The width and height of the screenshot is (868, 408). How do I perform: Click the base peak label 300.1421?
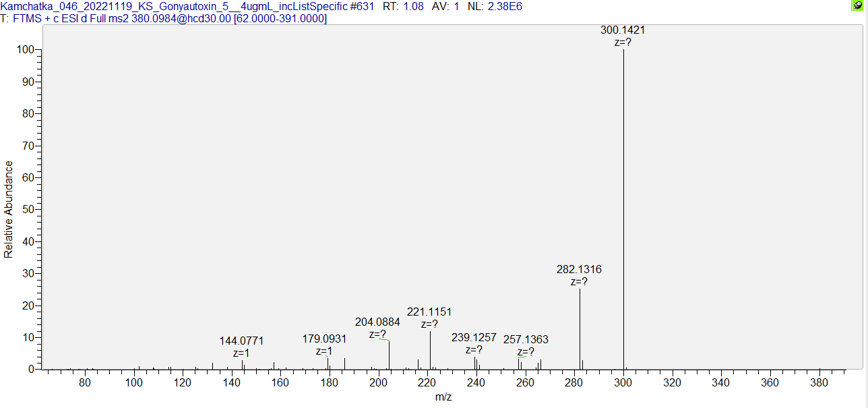tap(623, 30)
